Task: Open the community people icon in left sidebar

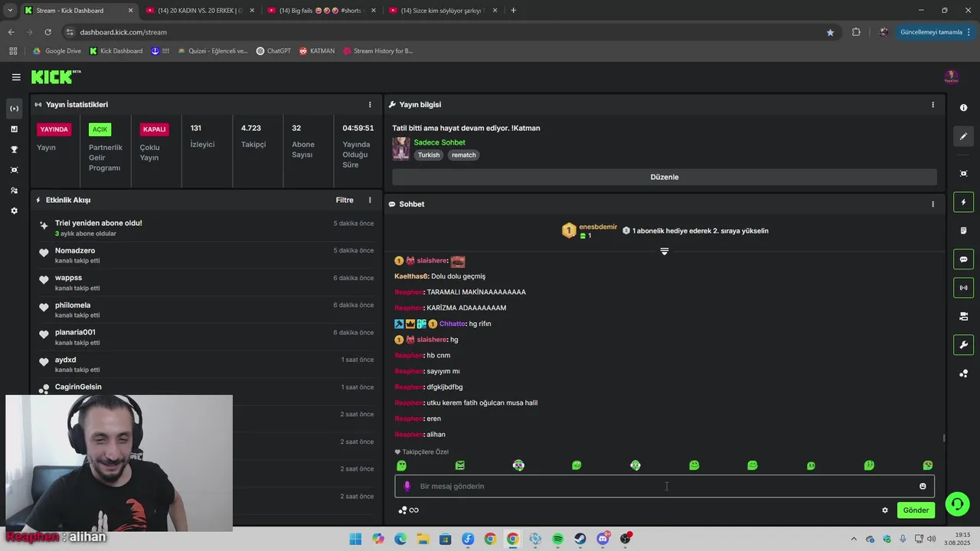Action: click(14, 191)
